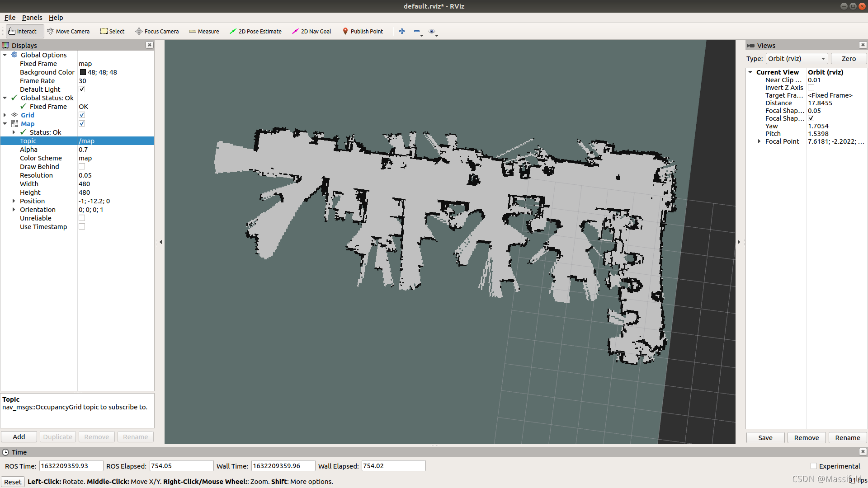Open the view Type dropdown
Screen dimensions: 868x488
797,59
